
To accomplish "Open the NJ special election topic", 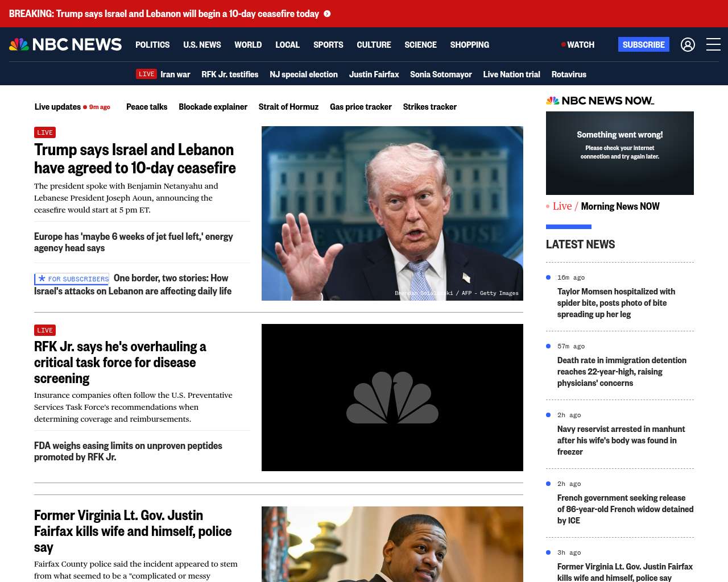I will tap(304, 74).
